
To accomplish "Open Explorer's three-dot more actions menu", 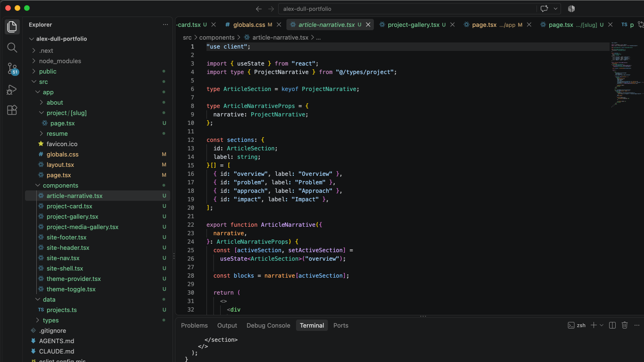I will (x=165, y=25).
